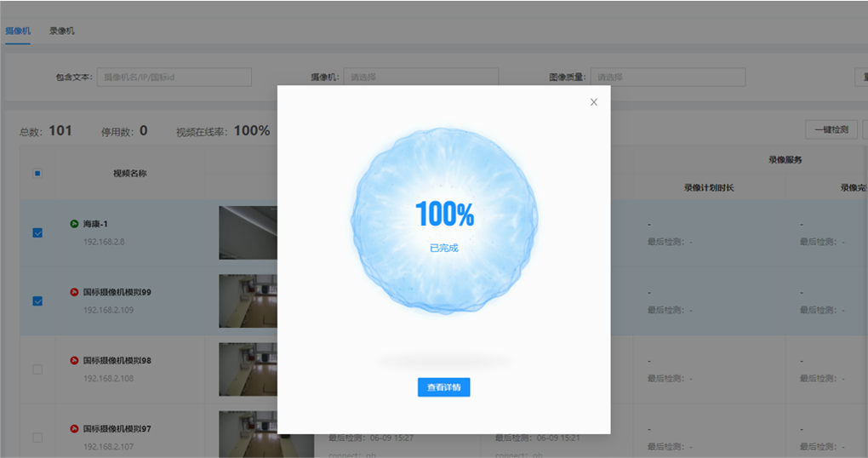Click the red status icon for 国标摄像机模拟99
The height and width of the screenshot is (458, 868).
74,292
